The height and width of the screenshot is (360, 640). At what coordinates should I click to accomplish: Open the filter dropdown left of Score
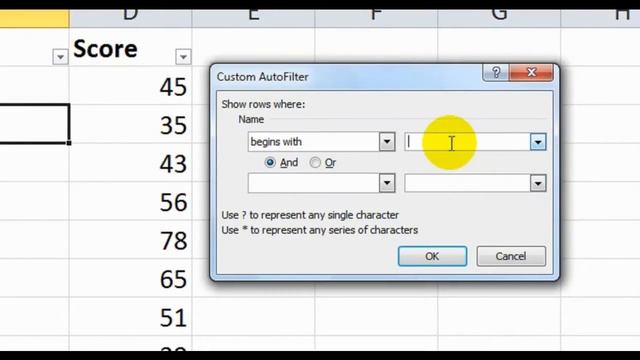pyautogui.click(x=60, y=56)
